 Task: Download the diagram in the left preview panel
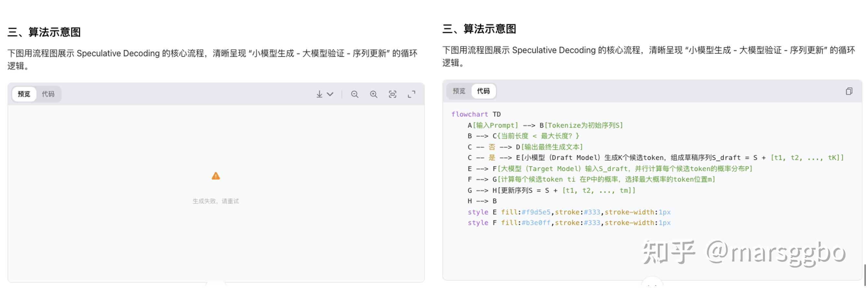pyautogui.click(x=319, y=94)
